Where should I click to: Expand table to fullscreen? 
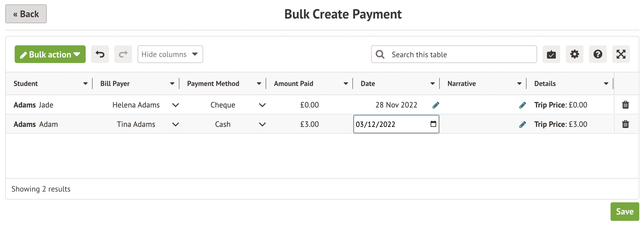pos(621,54)
